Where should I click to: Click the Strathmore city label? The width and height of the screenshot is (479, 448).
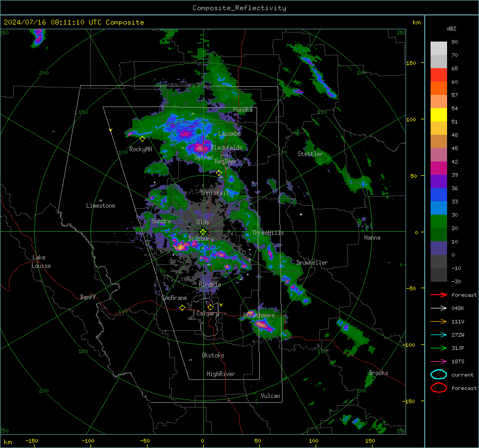click(x=259, y=315)
